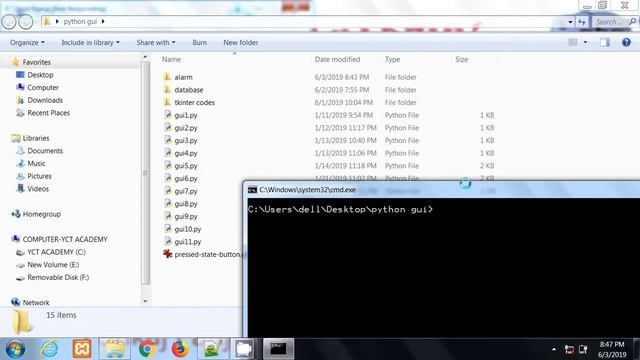Screen dimensions: 640x360
Task: Open Include in library dropdown
Action: [x=90, y=42]
